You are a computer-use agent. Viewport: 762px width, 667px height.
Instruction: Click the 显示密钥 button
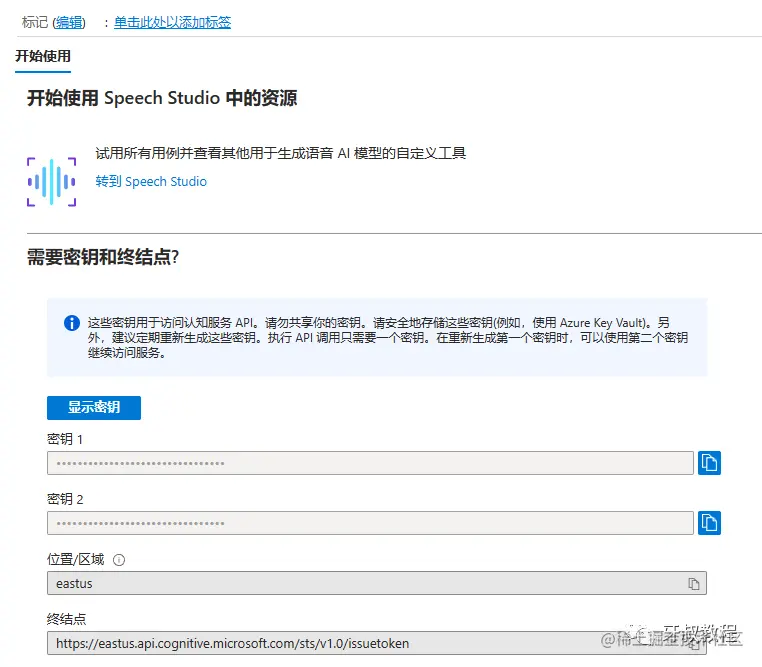pyautogui.click(x=94, y=408)
